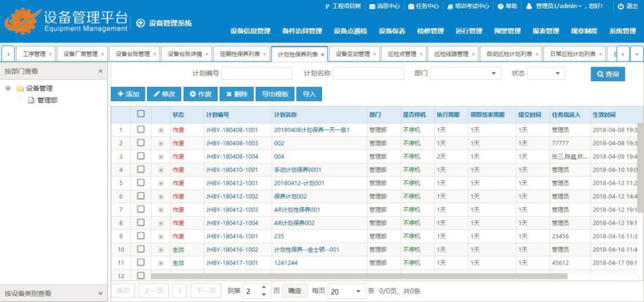
Task: Close the 设备变动管理 tab
Action: (375, 54)
